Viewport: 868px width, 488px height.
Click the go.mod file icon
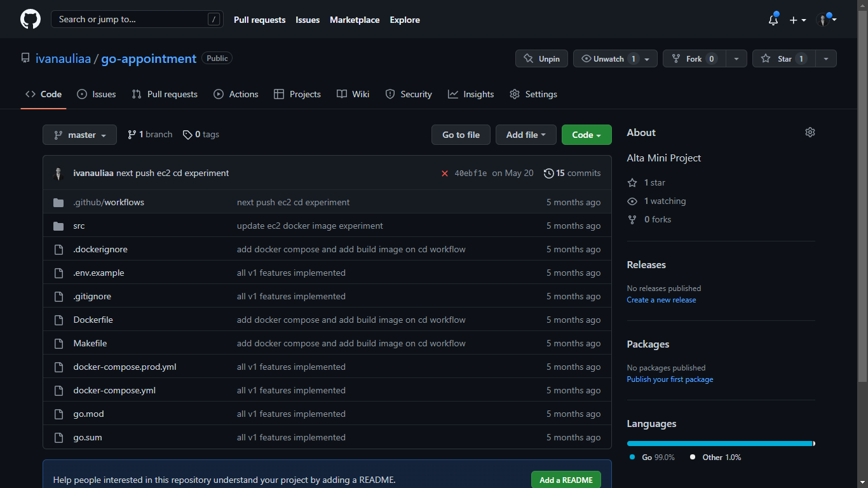tap(58, 414)
